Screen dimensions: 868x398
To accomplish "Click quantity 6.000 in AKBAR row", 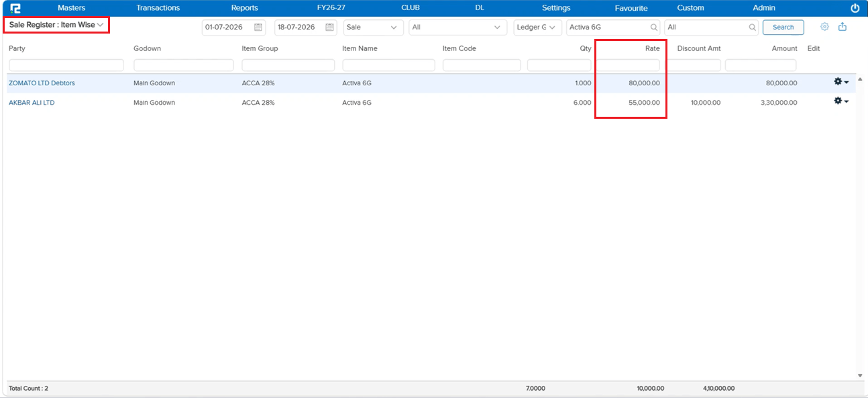I will pyautogui.click(x=583, y=103).
